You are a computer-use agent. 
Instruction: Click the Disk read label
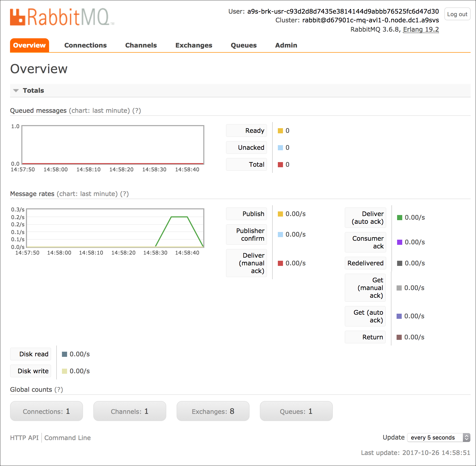(31, 354)
